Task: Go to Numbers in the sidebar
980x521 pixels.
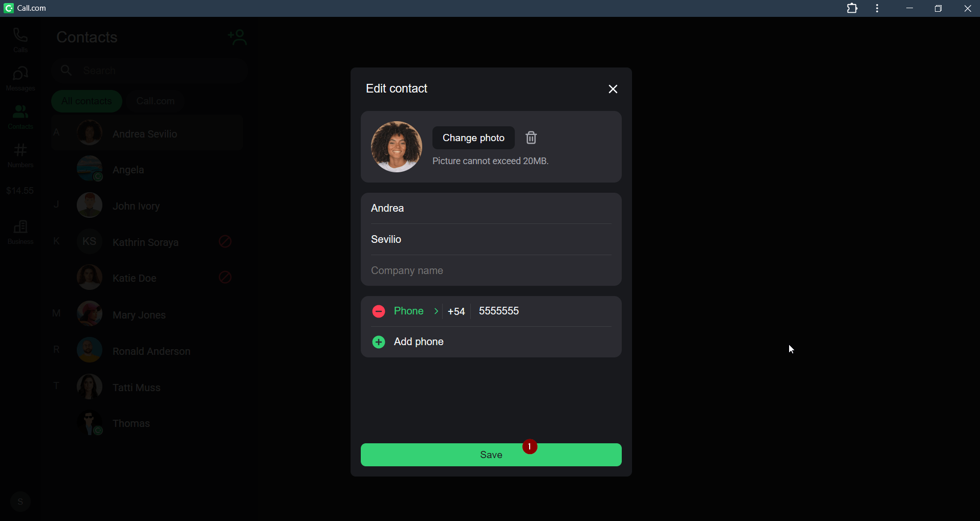Action: [x=20, y=155]
